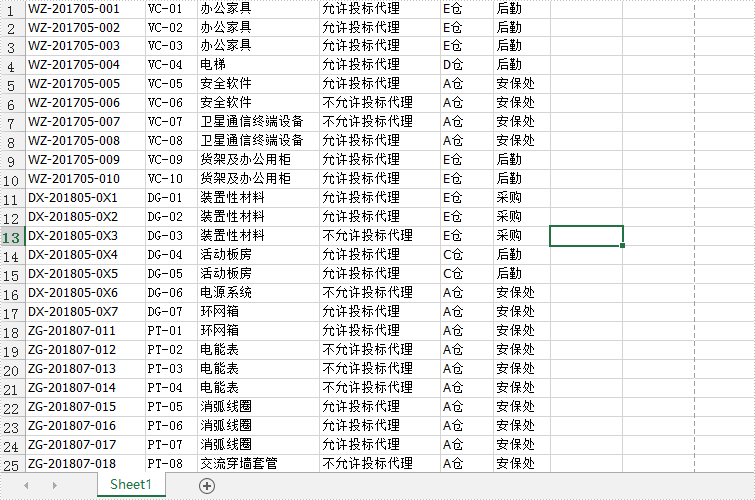Click cell ZG-201807-011

[85, 330]
